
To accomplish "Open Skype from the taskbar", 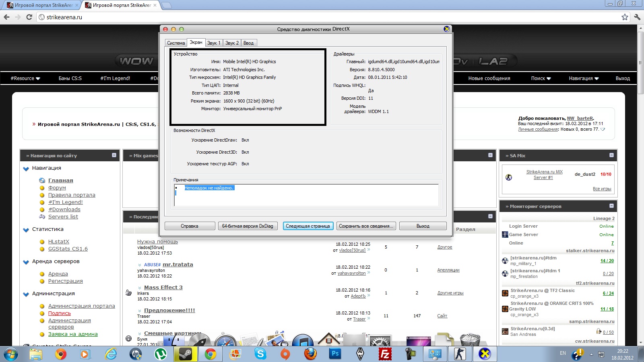I will (x=260, y=354).
